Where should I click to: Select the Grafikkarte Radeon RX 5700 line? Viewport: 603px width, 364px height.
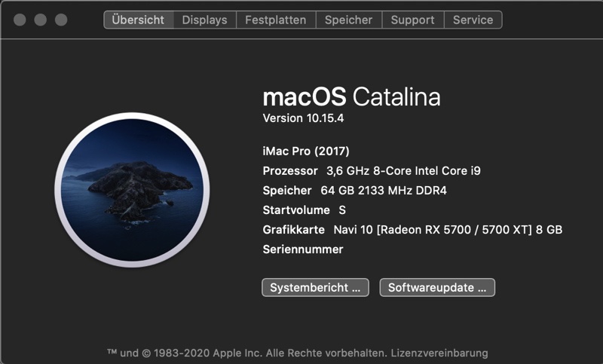pos(412,230)
